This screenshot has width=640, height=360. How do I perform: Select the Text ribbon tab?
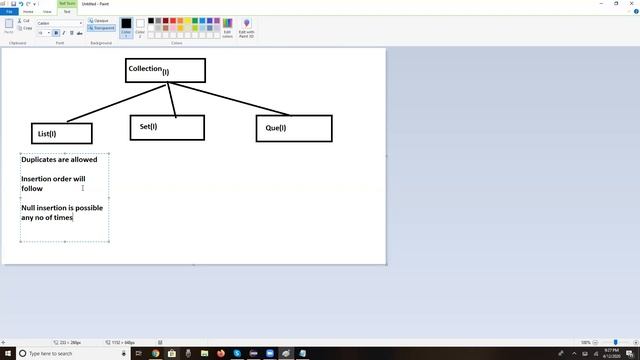67,11
